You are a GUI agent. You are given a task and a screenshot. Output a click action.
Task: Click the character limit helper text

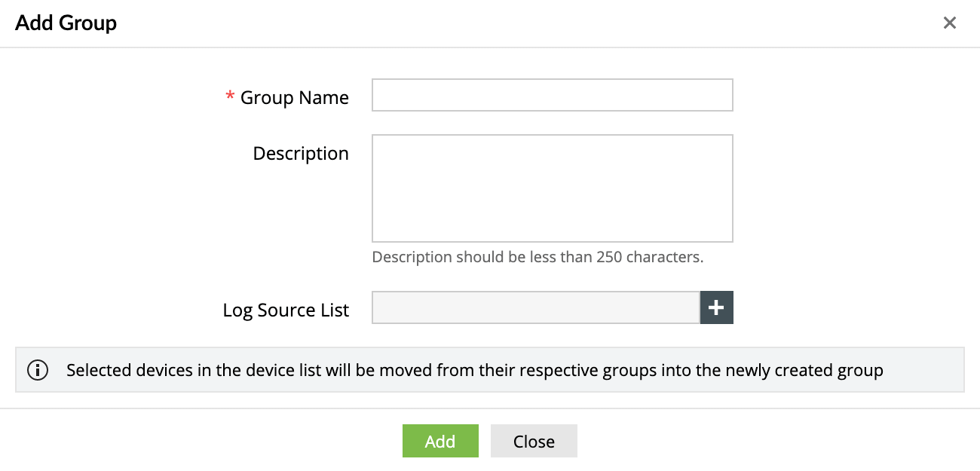[537, 256]
